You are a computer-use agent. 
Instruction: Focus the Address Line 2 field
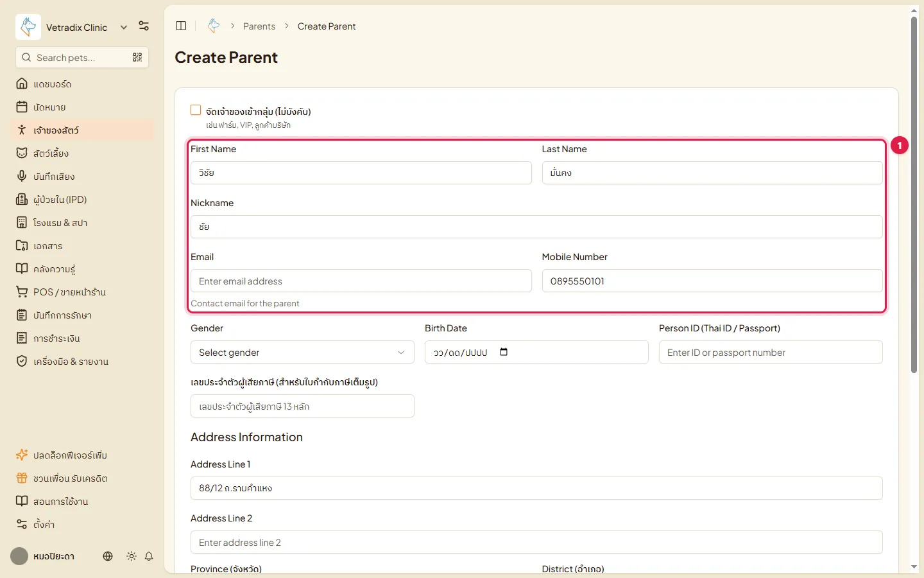(536, 542)
